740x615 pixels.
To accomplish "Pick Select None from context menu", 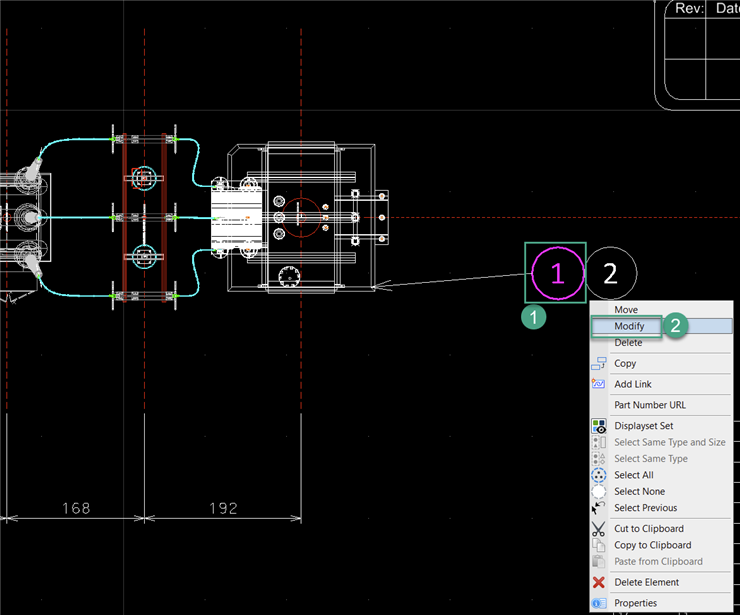I will [639, 491].
